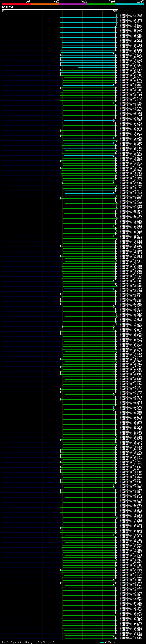Screen dimensions: 146x644
Task: Open hit UniRef100_B7FJZ6
Action: tap(131, 17)
